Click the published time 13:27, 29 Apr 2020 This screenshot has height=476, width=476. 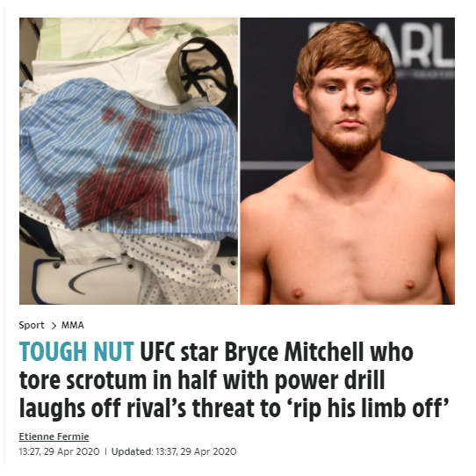(59, 451)
